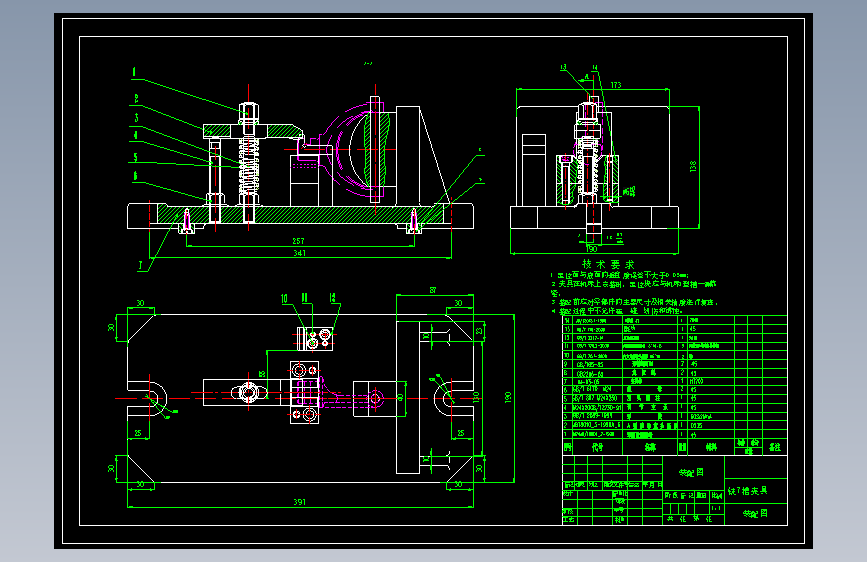This screenshot has height=562, width=867.
Task: Click technical requirement line 3 text
Action: click(635, 303)
